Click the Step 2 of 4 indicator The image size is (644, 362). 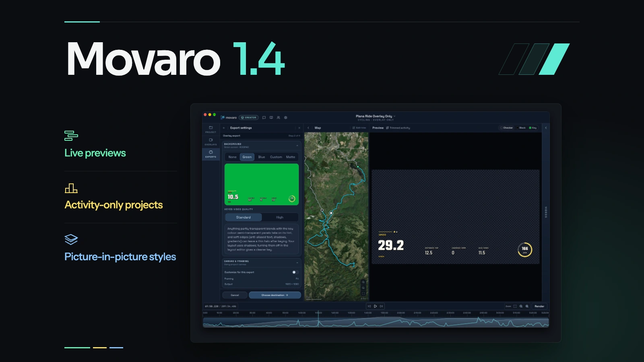(294, 136)
